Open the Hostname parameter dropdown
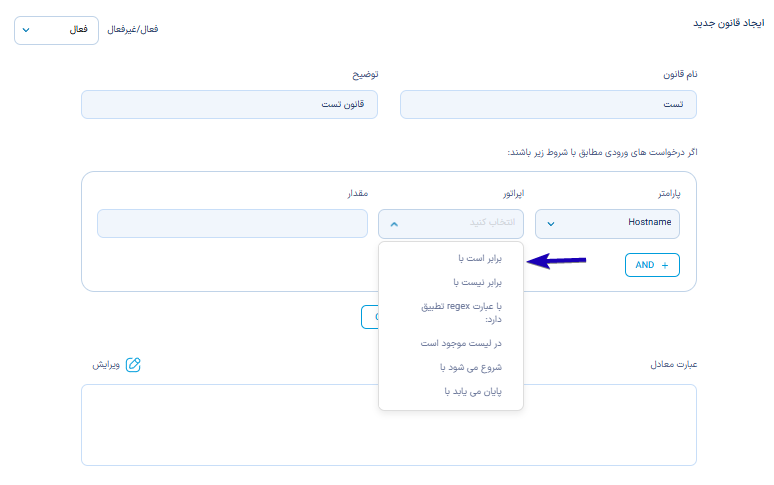This screenshot has width=774, height=485. tap(607, 224)
